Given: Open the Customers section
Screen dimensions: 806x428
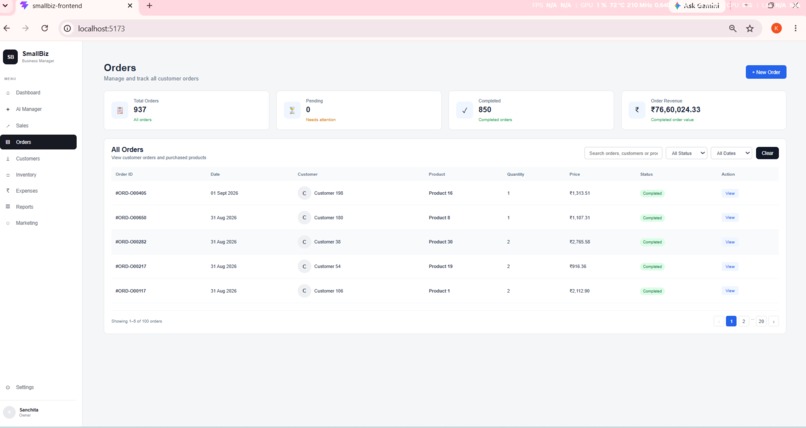Looking at the screenshot, I should pos(28,159).
